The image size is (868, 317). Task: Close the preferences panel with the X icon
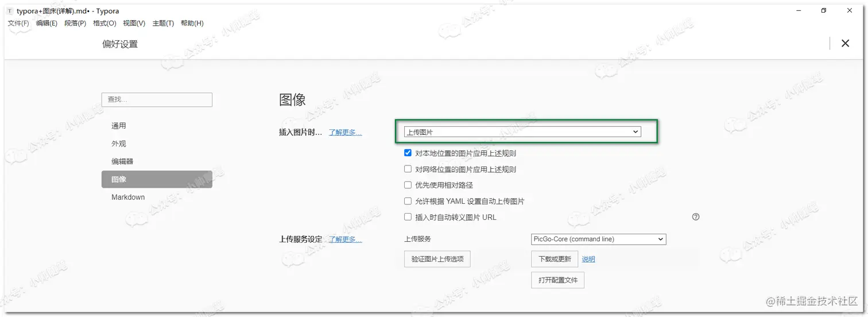(x=845, y=43)
